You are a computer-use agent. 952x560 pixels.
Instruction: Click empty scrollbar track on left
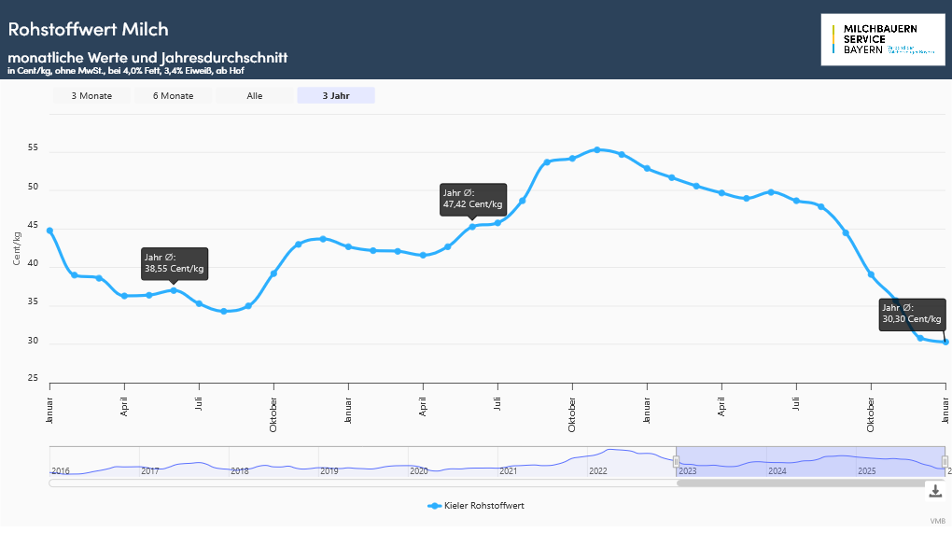(355, 483)
